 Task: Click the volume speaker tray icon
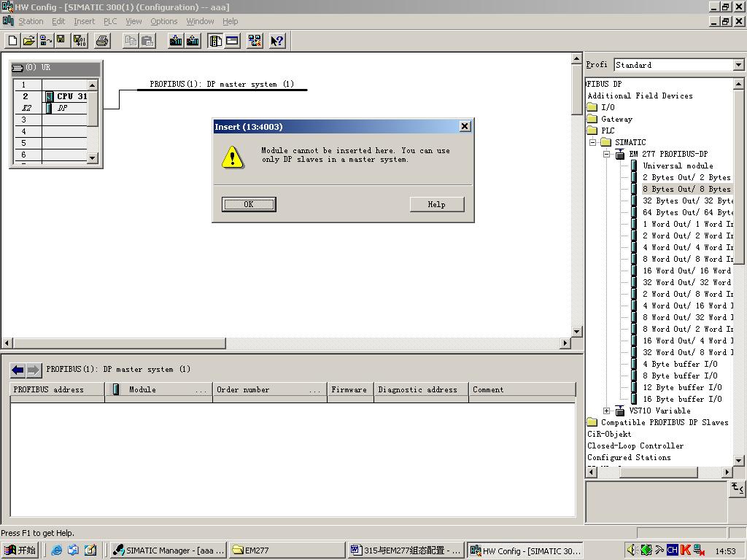tap(631, 550)
